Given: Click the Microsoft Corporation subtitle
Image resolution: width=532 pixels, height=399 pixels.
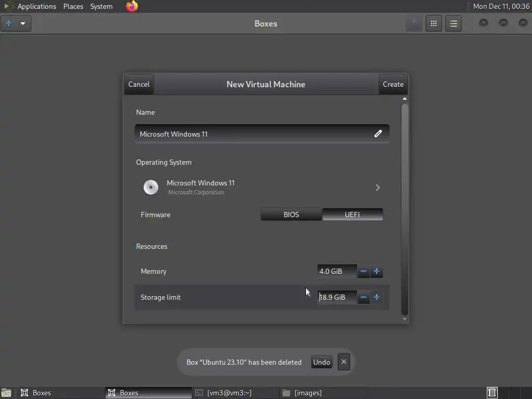Looking at the screenshot, I should [196, 192].
